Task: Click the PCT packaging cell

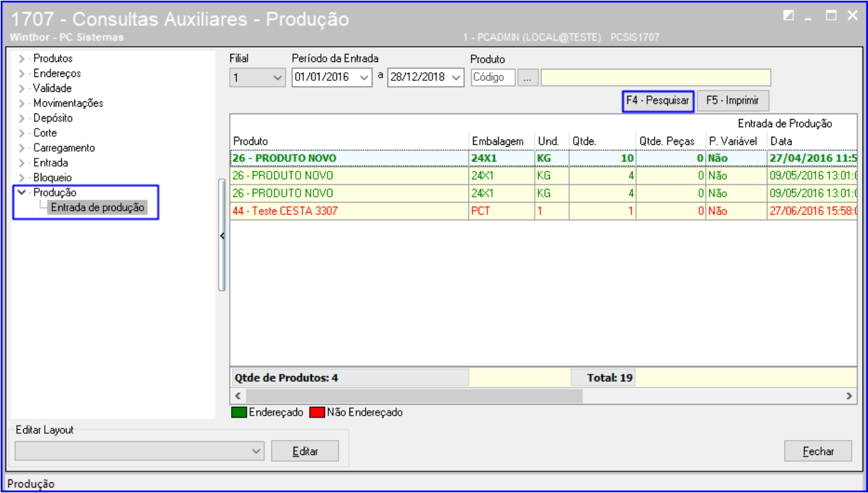Action: (502, 211)
